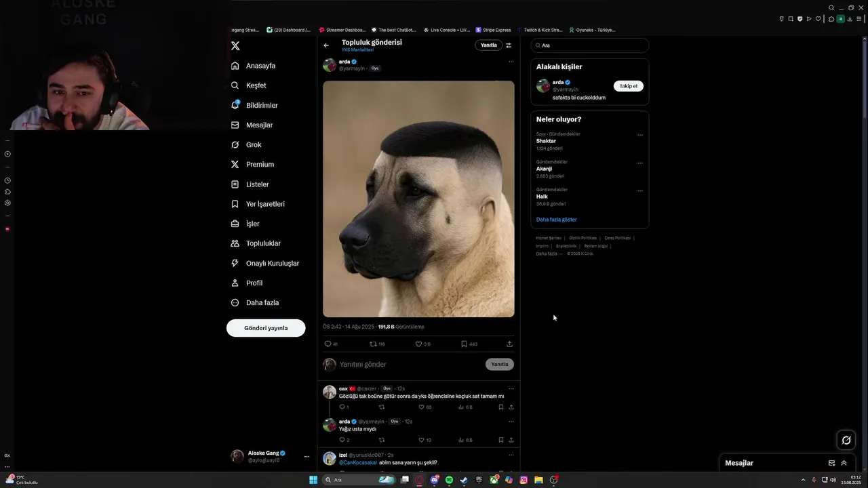Compose a new message in Mesajlar drawer
Viewport: 868px width, 488px height.
pyautogui.click(x=831, y=463)
